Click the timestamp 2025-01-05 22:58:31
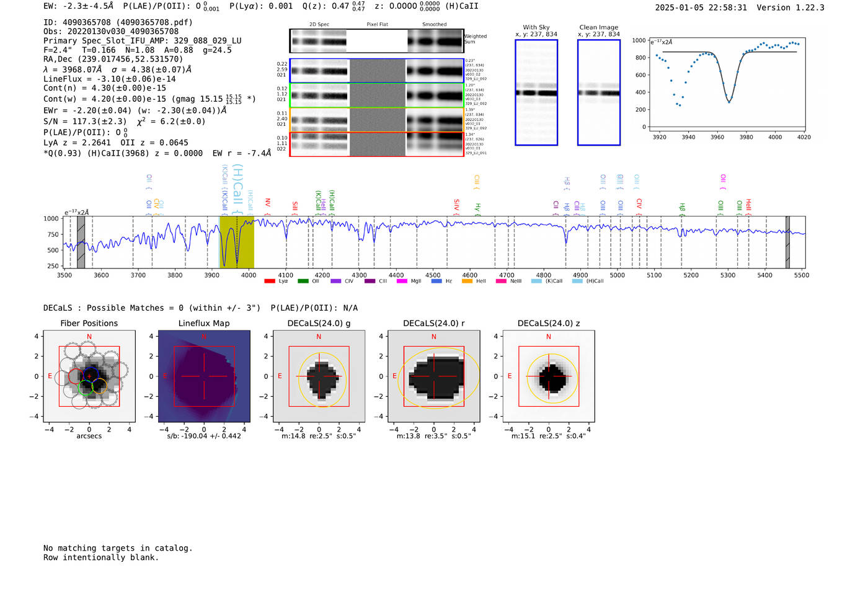The width and height of the screenshot is (868, 591). 701,8
